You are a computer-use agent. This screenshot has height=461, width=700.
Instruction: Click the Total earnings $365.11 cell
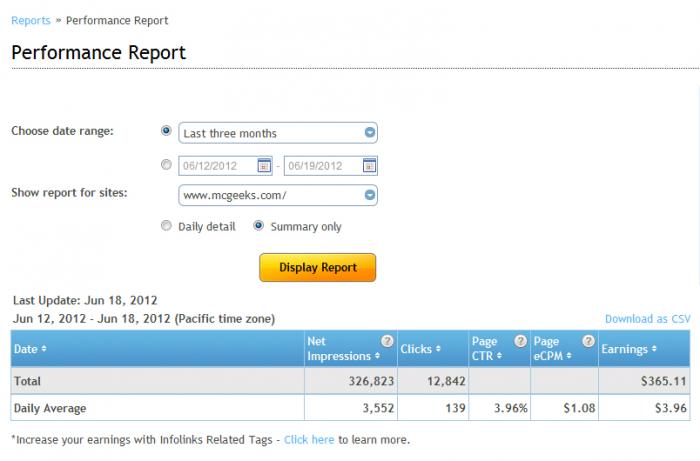coord(644,381)
